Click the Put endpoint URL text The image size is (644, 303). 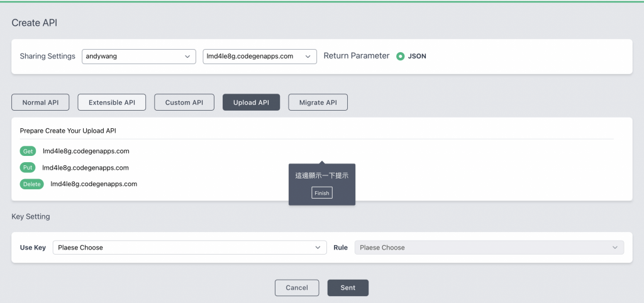(86, 168)
